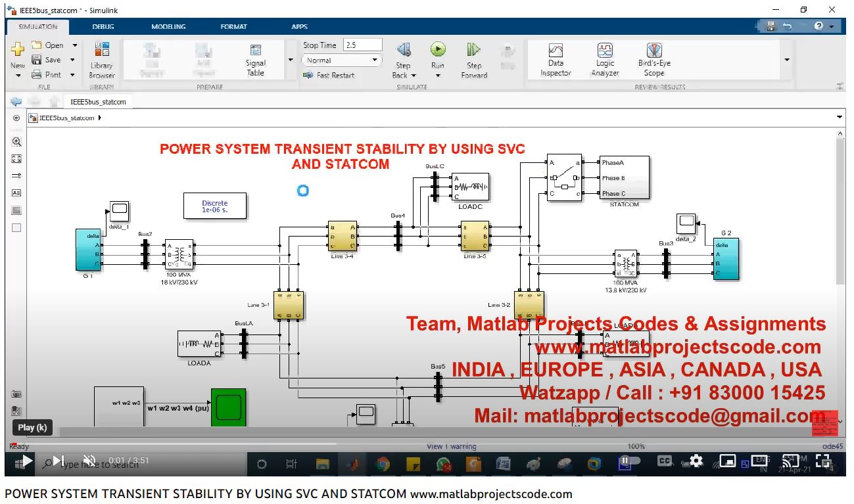
Task: Click the Step Forward icon
Action: pyautogui.click(x=474, y=51)
